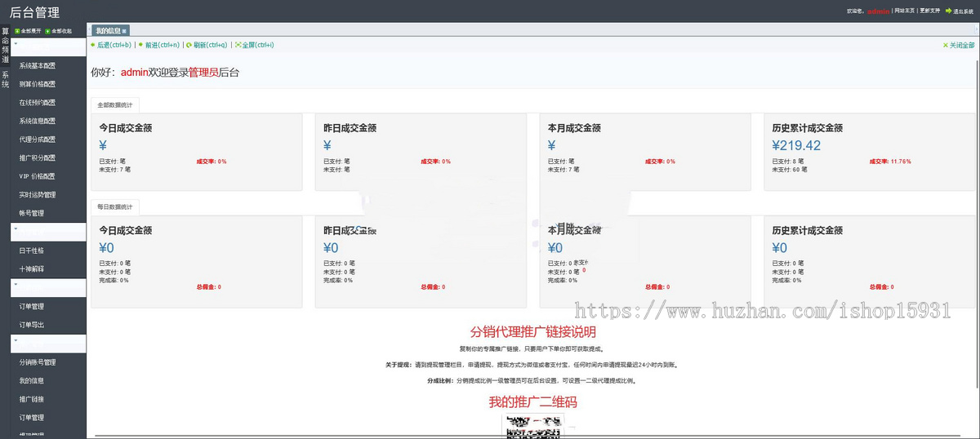980x439 pixels.
Task: Open 测算价格配置 in the sidebar
Action: click(38, 84)
